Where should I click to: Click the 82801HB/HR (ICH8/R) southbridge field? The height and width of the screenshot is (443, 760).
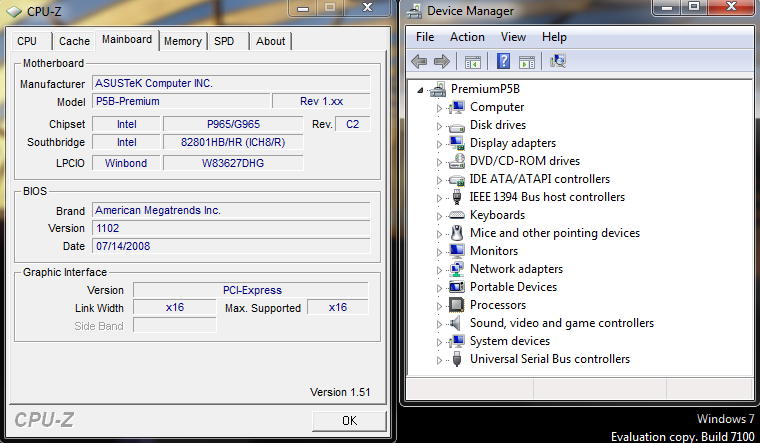pos(233,142)
